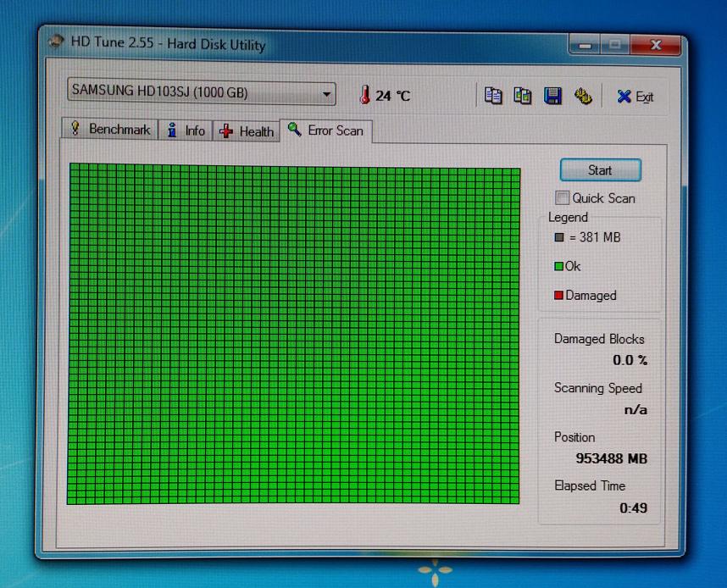Click the red thermometer temperature icon
This screenshot has height=588, width=727.
point(365,95)
